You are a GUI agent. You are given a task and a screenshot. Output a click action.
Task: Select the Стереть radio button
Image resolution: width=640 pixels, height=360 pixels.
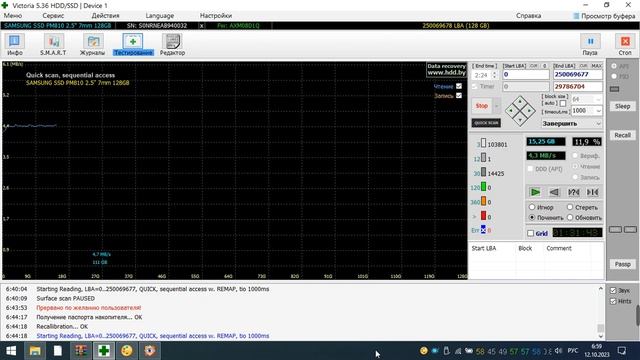click(x=570, y=207)
